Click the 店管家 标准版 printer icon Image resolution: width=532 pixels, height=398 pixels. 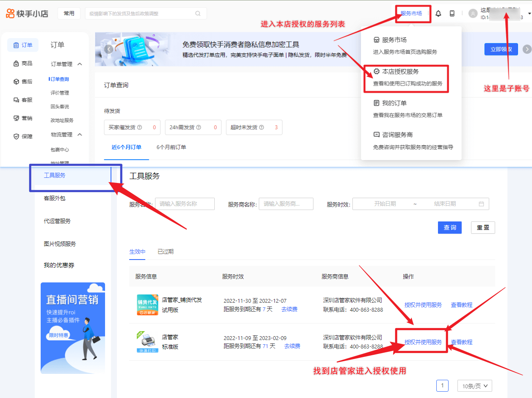point(147,342)
